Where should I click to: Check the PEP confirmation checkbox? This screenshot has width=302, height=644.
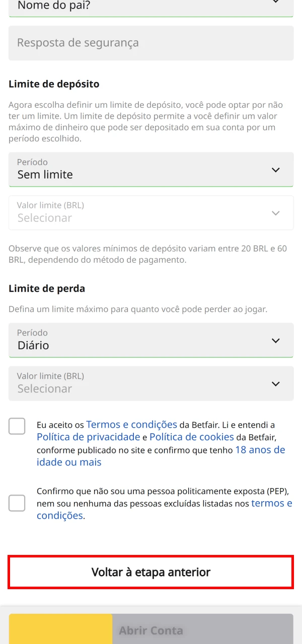17,503
